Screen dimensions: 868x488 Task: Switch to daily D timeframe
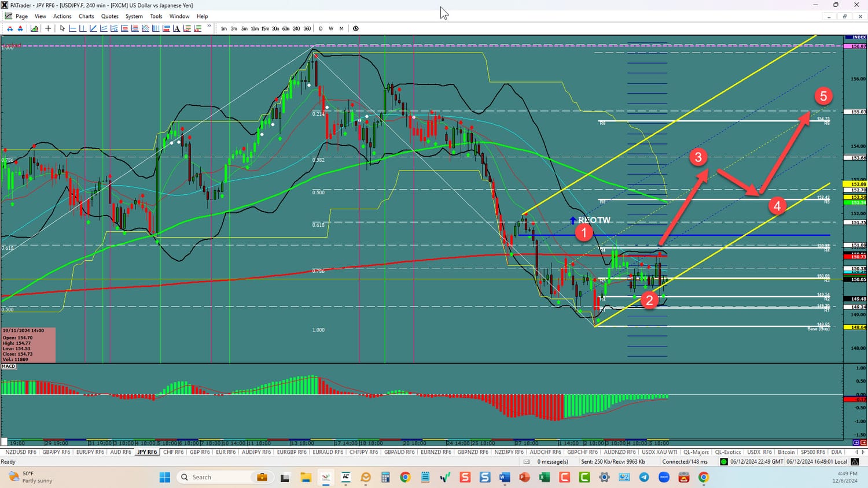click(321, 28)
